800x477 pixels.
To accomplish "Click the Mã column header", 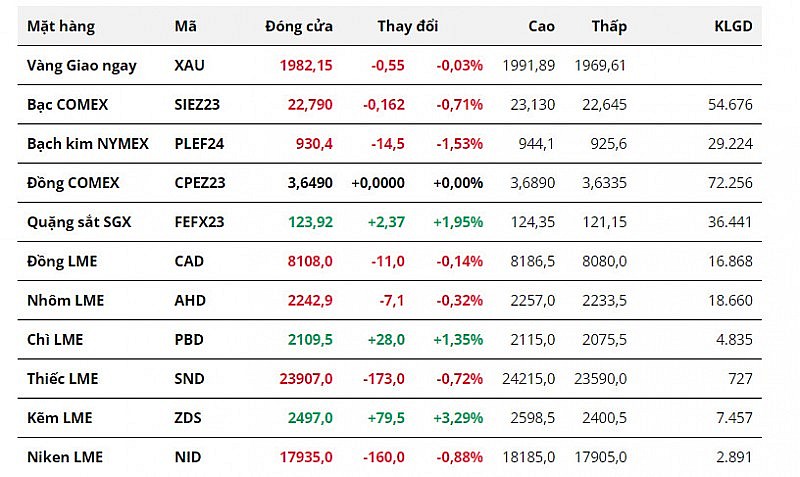I will [x=185, y=26].
